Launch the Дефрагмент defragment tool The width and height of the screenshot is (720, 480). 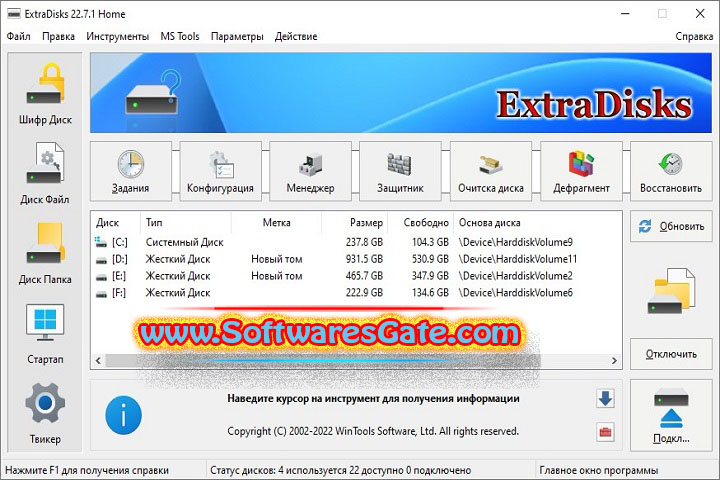point(581,171)
